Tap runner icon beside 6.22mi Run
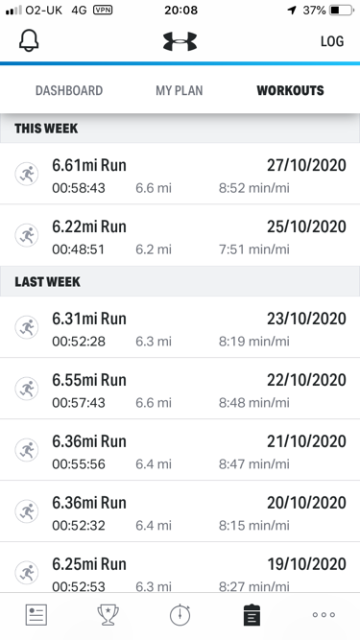360x640 pixels. [x=27, y=235]
